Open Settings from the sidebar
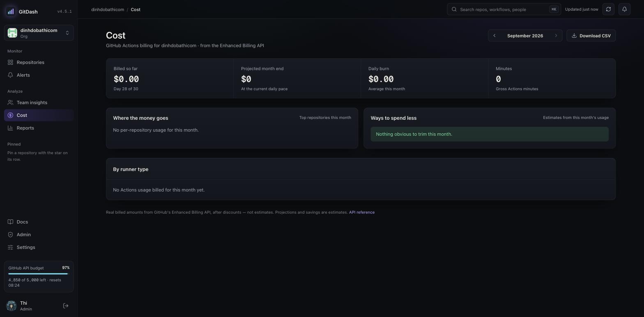The height and width of the screenshot is (317, 644). pyautogui.click(x=39, y=247)
